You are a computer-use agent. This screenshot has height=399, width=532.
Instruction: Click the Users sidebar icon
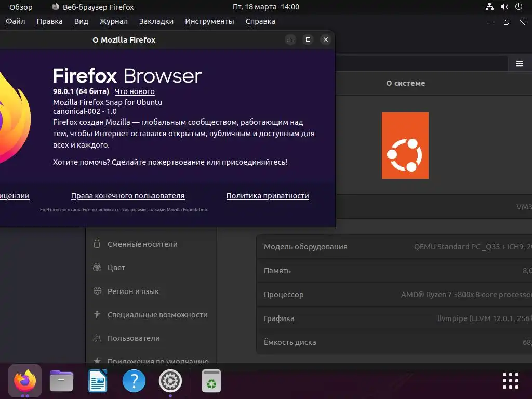[97, 338]
